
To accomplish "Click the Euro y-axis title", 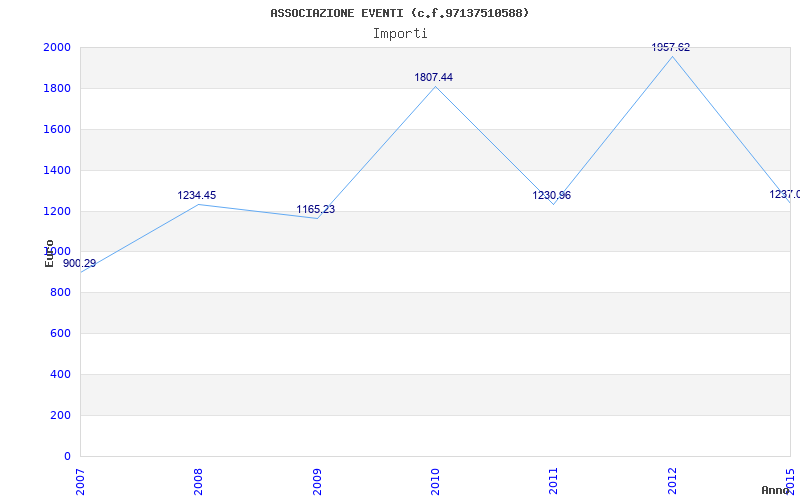I will [x=49, y=252].
